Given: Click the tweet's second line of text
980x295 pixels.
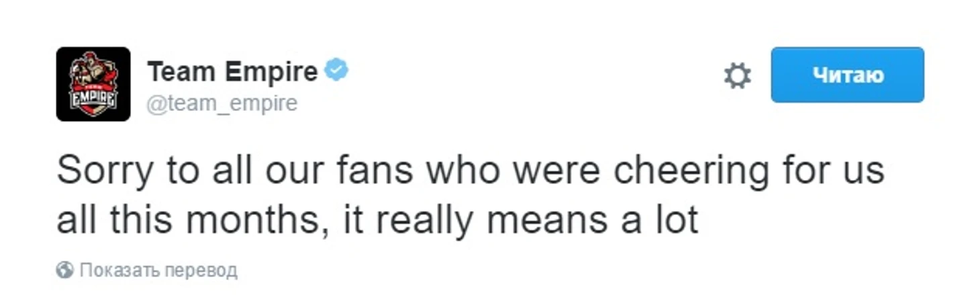Looking at the screenshot, I should [x=377, y=221].
